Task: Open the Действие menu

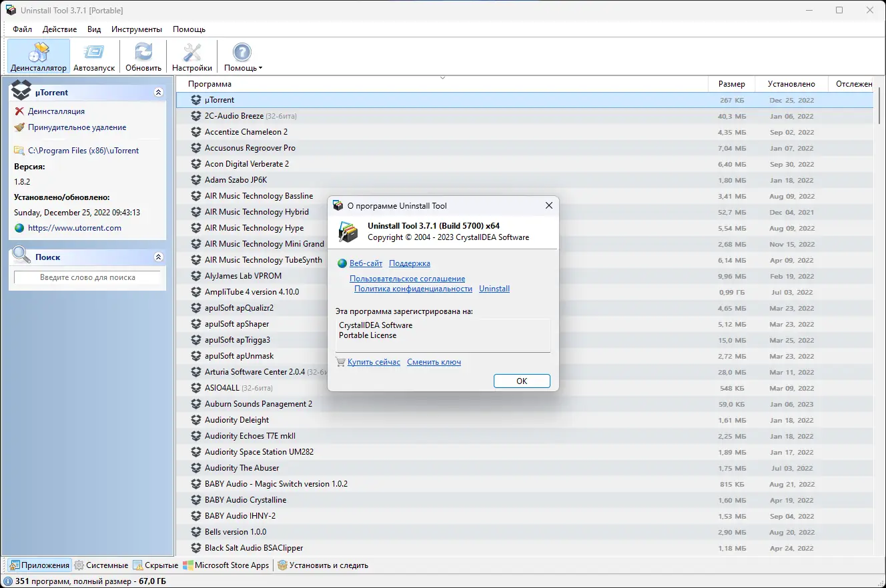Action: coord(59,29)
